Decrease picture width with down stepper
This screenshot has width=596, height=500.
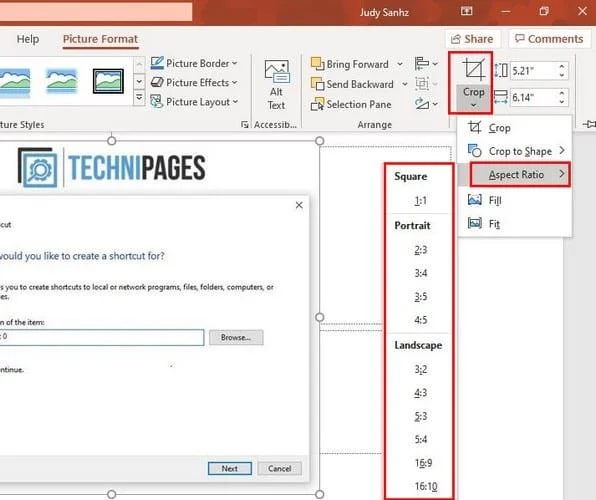click(x=562, y=102)
